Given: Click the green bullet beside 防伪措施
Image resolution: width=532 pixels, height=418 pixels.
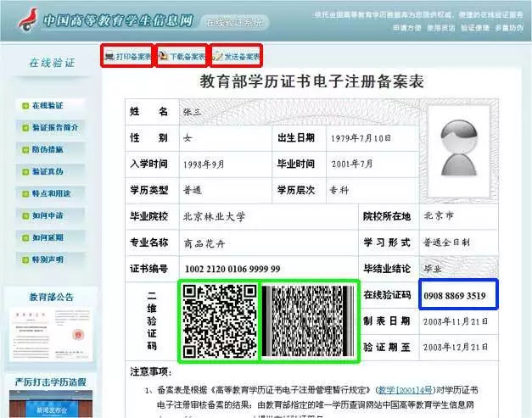Looking at the screenshot, I should click(25, 150).
